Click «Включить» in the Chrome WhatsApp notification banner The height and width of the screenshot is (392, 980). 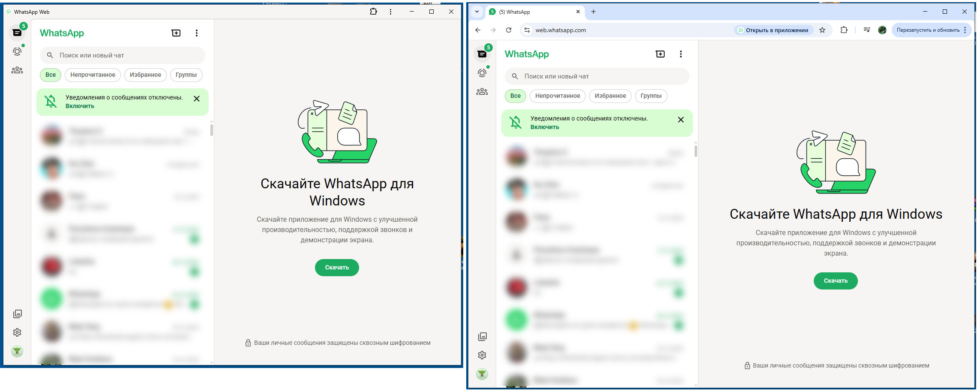(545, 127)
